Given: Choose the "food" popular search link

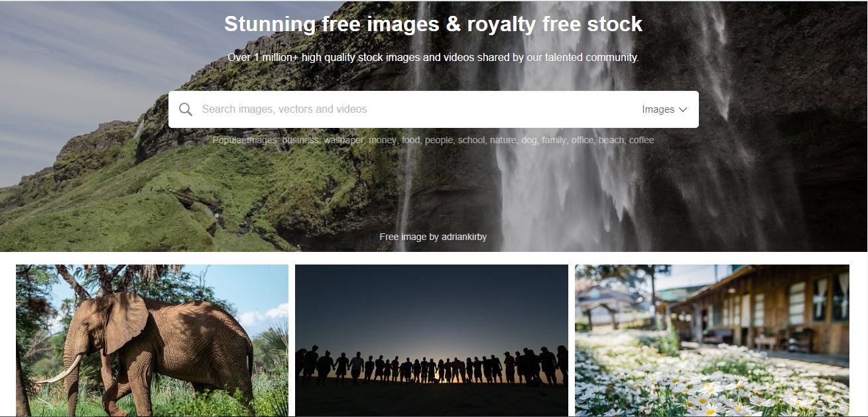Looking at the screenshot, I should pyautogui.click(x=411, y=140).
